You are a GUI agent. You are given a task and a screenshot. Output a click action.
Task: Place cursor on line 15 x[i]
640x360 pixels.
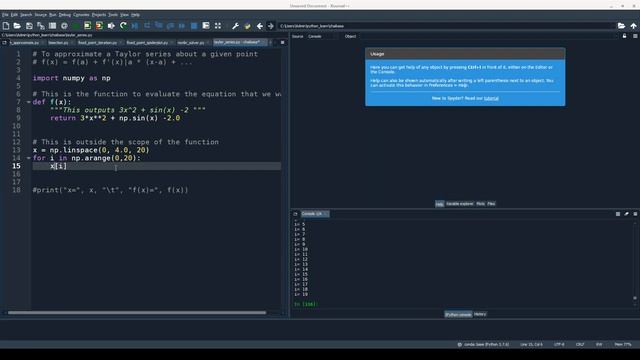(58, 166)
